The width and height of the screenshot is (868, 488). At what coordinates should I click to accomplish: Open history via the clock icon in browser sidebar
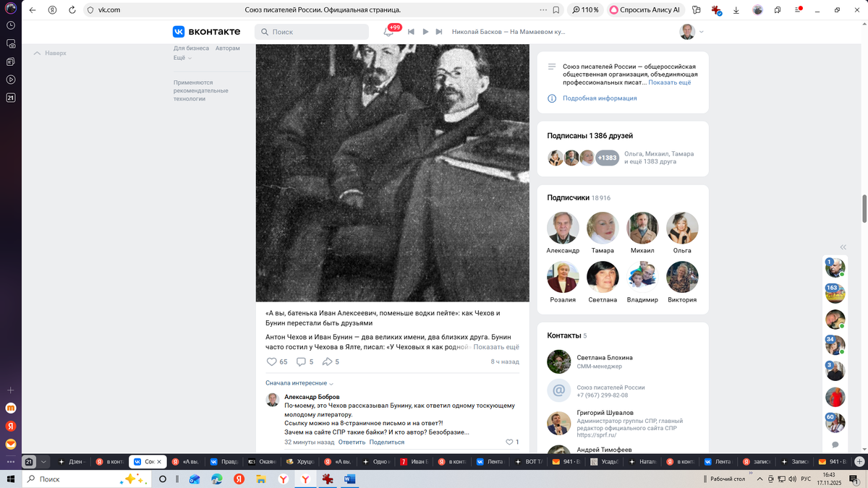[x=10, y=26]
